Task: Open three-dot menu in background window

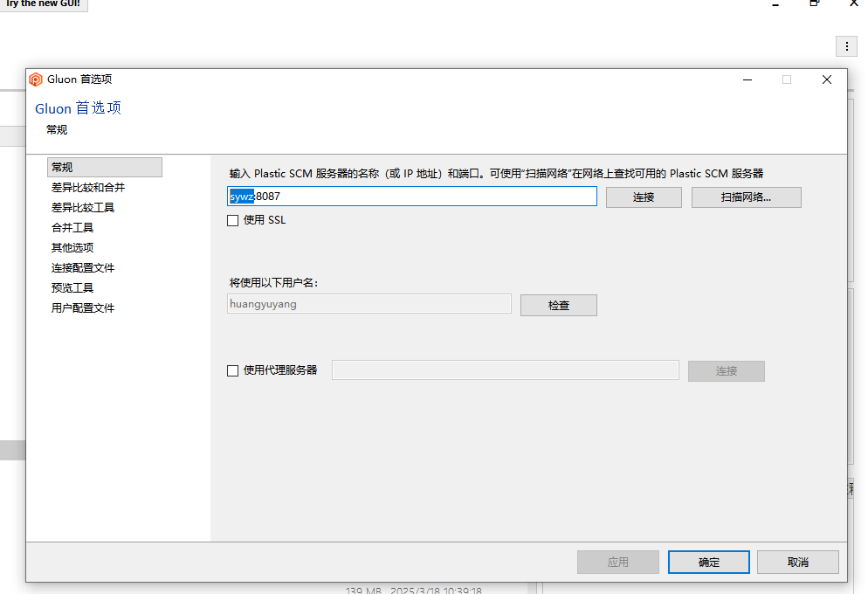Action: click(x=846, y=46)
